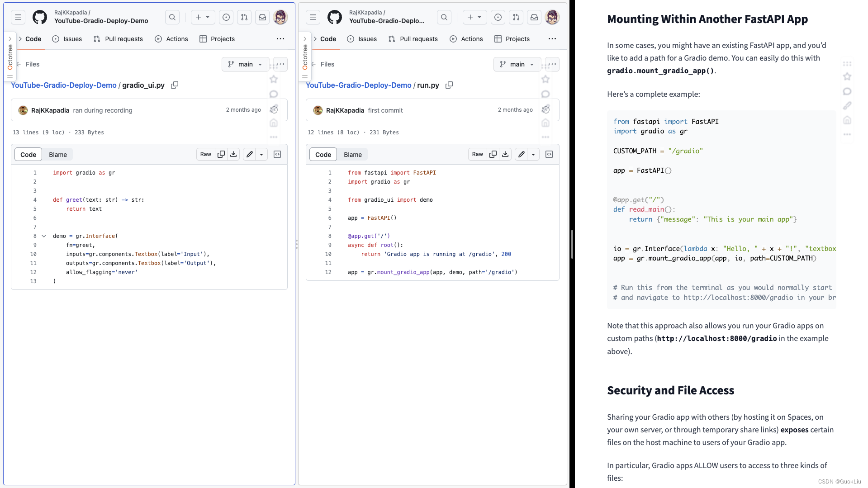This screenshot has width=868, height=488.
Task: Select Code tab in left window navigation
Action: (33, 39)
